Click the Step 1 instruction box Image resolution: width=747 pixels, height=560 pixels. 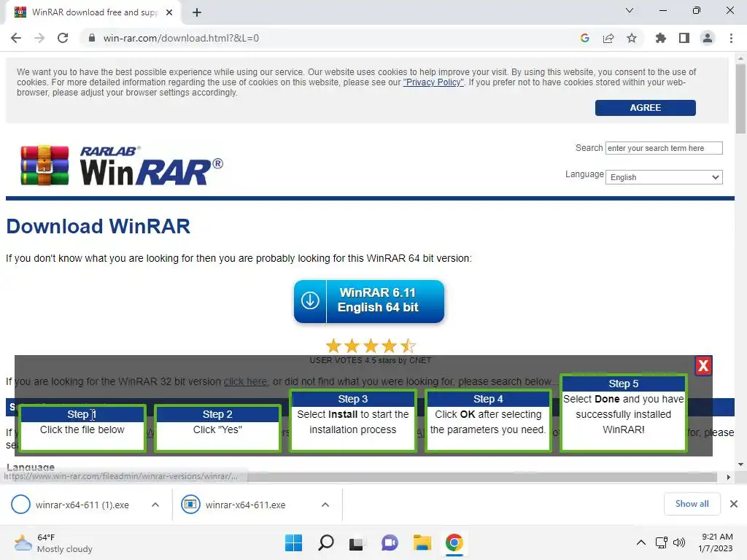(x=82, y=427)
